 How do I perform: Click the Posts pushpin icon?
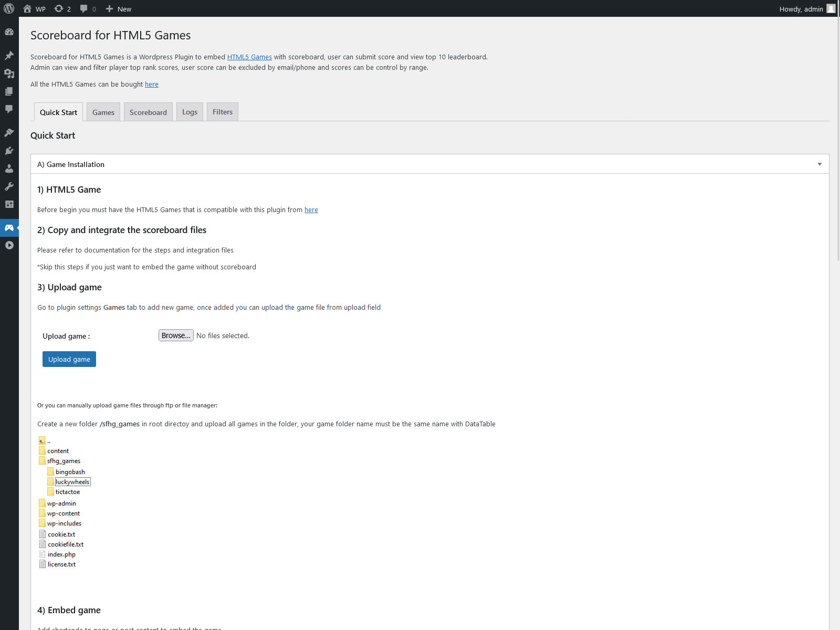click(x=9, y=56)
